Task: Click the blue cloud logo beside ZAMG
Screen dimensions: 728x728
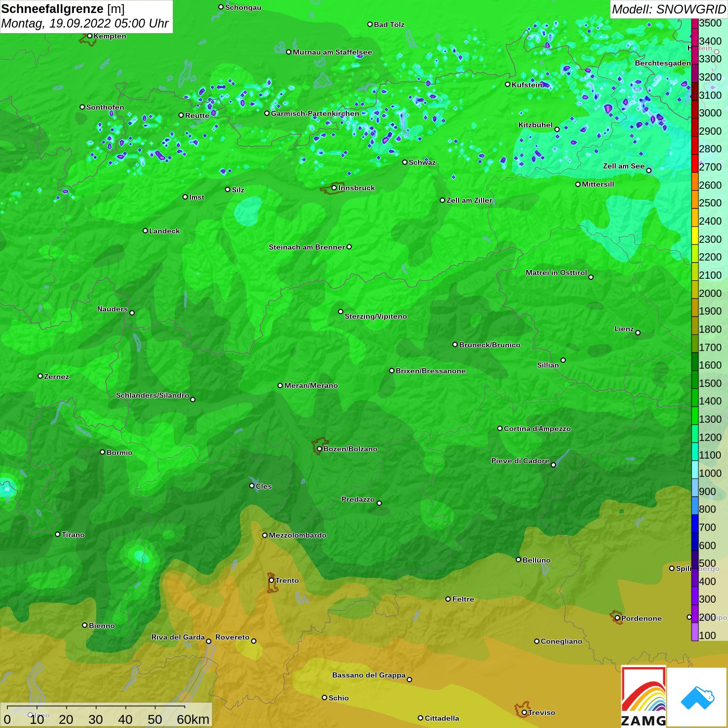Action: (697, 697)
